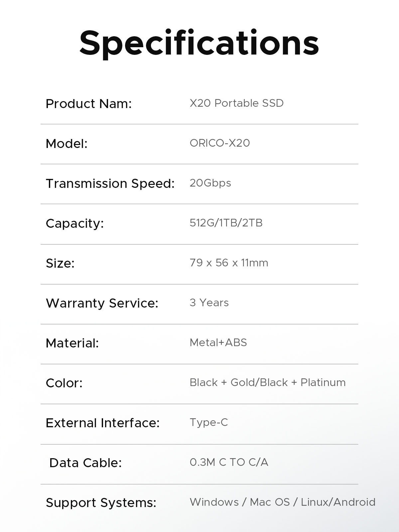Click the Capacity label

[x=74, y=223]
